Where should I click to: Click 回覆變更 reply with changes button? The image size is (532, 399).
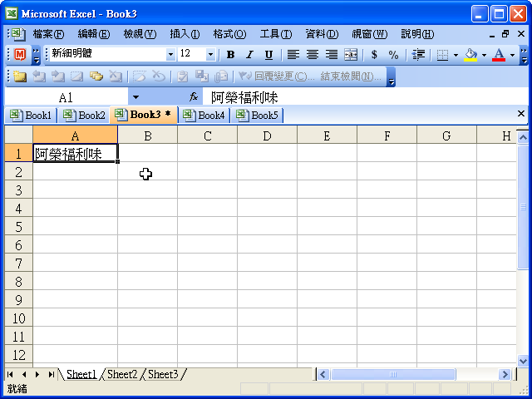click(277, 76)
